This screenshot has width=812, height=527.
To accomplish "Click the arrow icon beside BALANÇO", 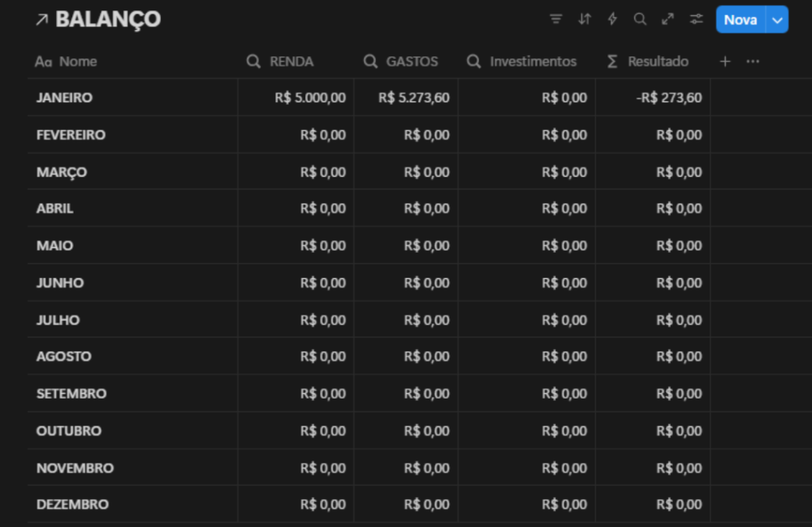I will [41, 20].
